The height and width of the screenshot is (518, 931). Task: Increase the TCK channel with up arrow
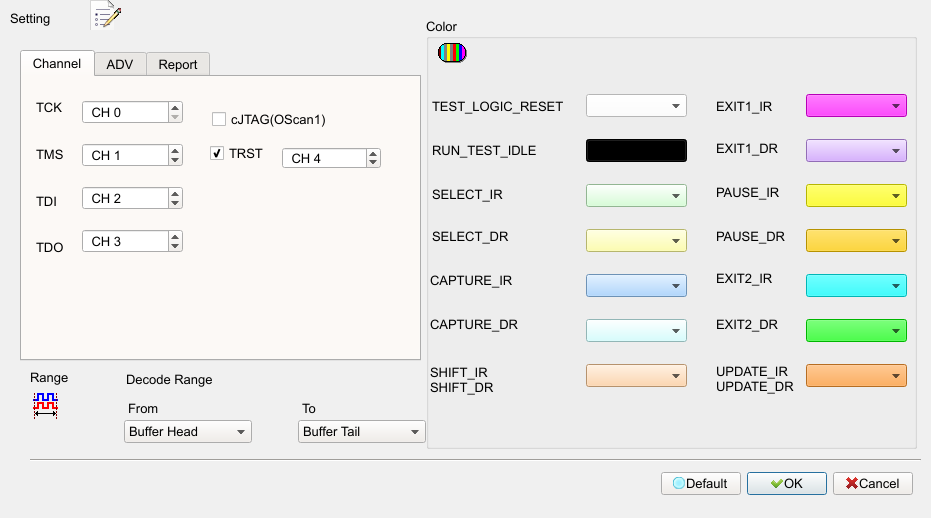tap(175, 108)
